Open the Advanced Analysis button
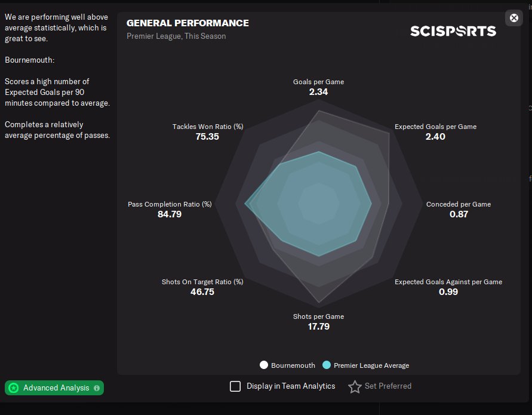The height and width of the screenshot is (415, 532). pyautogui.click(x=54, y=388)
